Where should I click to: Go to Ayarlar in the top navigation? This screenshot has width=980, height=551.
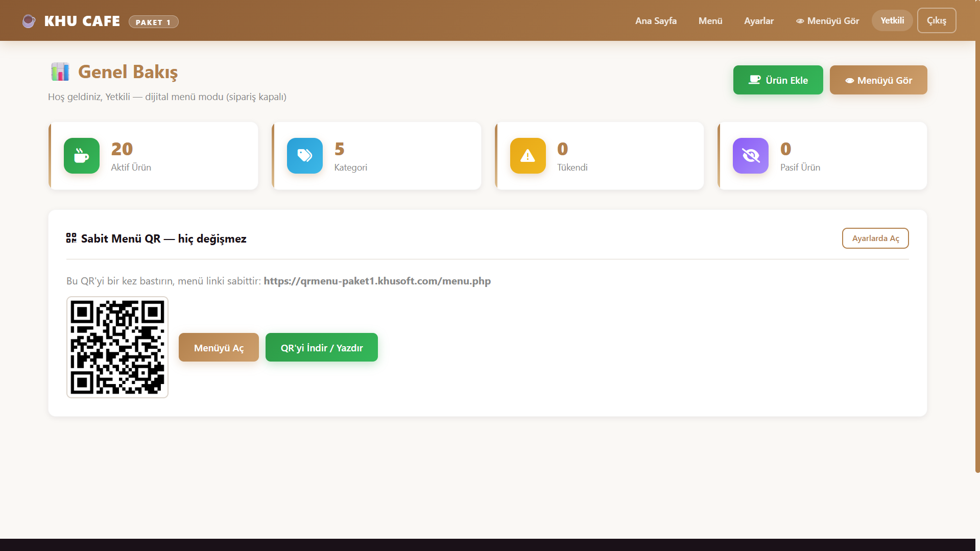tap(759, 21)
